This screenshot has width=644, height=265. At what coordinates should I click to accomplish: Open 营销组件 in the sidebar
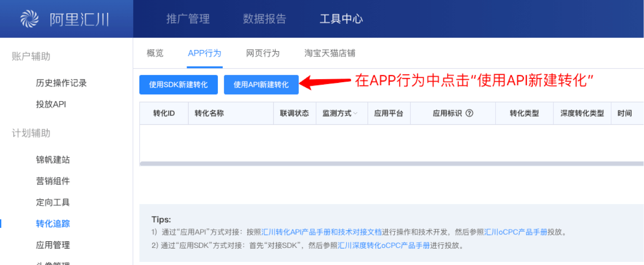53,181
